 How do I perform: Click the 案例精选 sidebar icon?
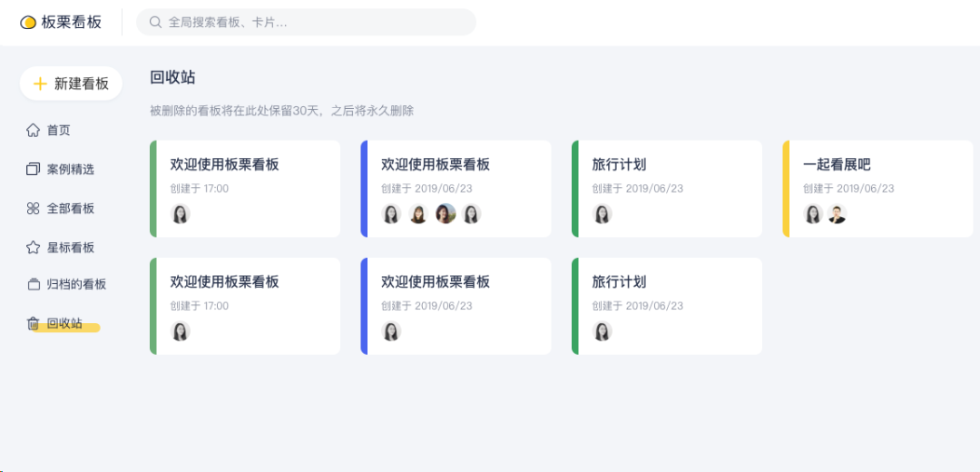(x=34, y=170)
